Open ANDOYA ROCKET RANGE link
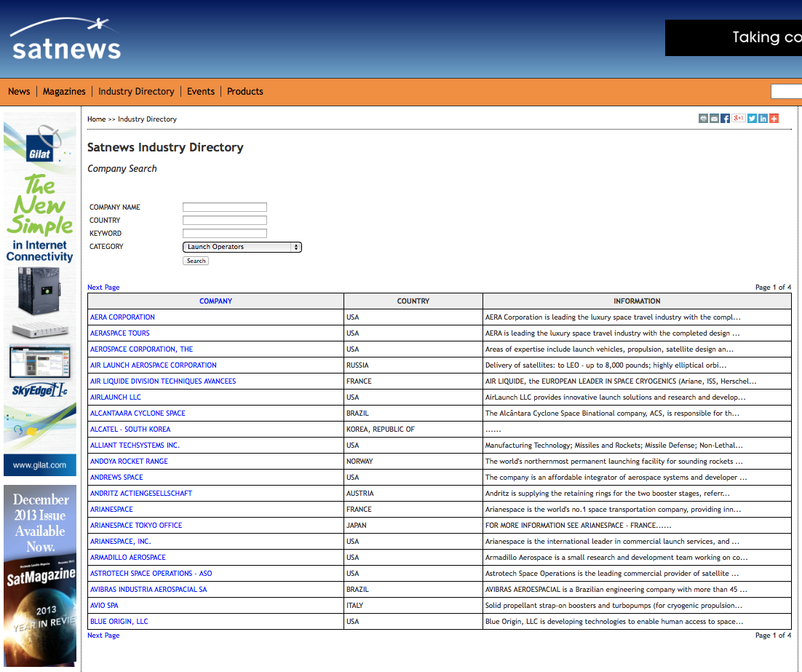Image resolution: width=802 pixels, height=672 pixels. click(129, 461)
